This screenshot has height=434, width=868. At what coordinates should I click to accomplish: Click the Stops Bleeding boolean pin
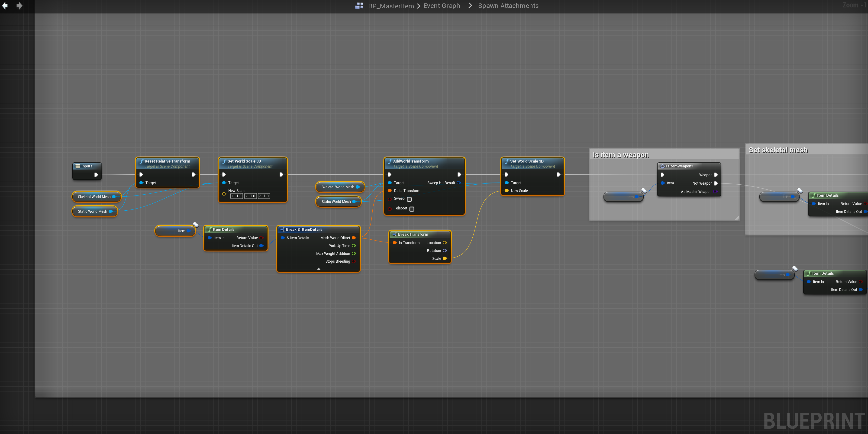pyautogui.click(x=354, y=261)
